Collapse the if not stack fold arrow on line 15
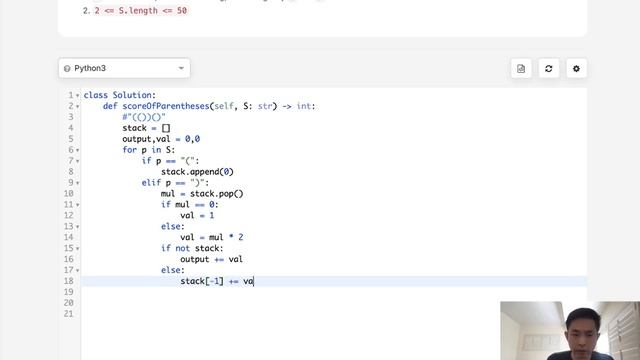Image resolution: width=640 pixels, height=360 pixels. click(x=78, y=249)
